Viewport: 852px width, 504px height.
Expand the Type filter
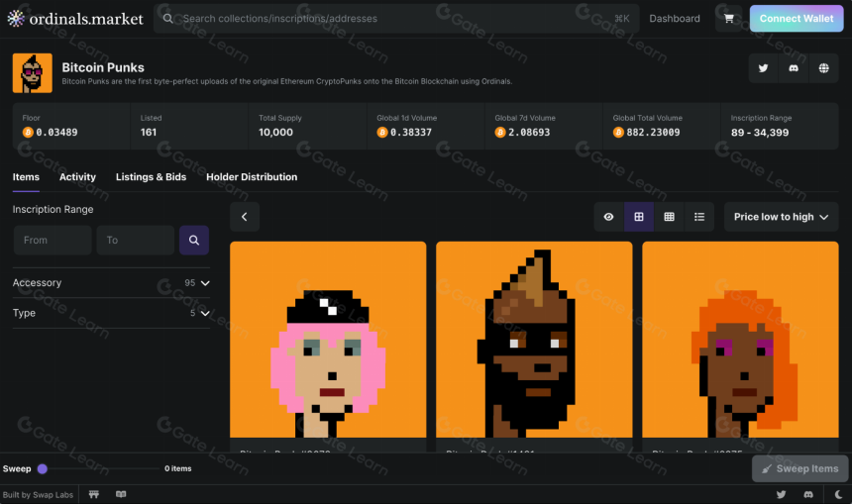(111, 313)
